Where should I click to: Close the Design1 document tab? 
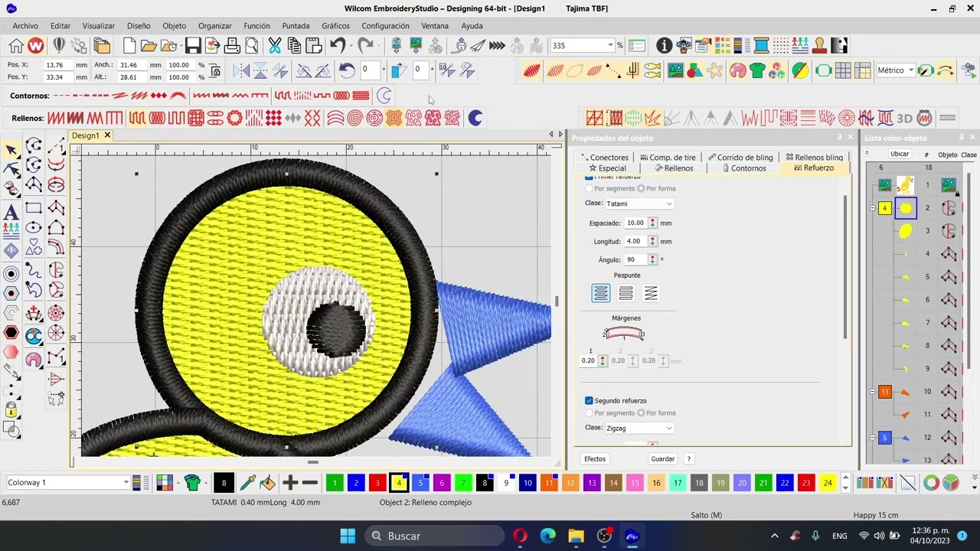tap(107, 135)
